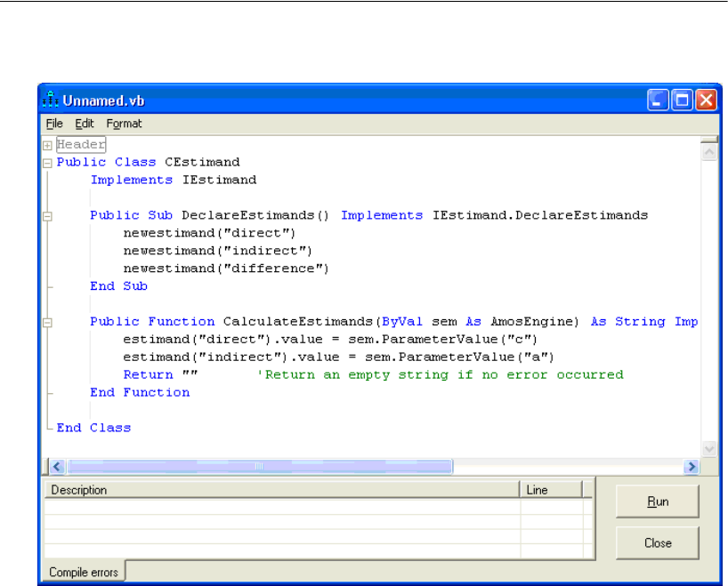728x586 pixels.
Task: Click the Run button
Action: (658, 502)
